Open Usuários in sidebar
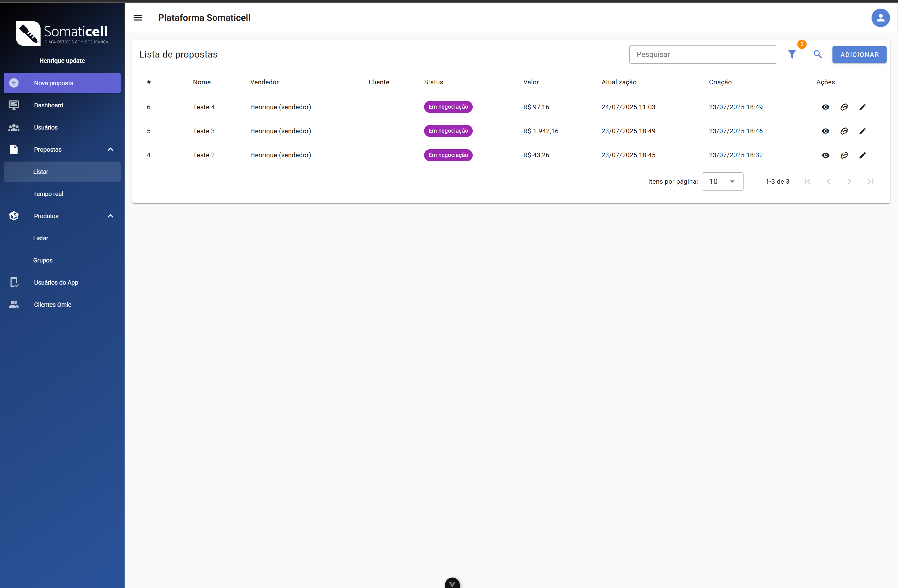The height and width of the screenshot is (588, 898). click(x=62, y=127)
